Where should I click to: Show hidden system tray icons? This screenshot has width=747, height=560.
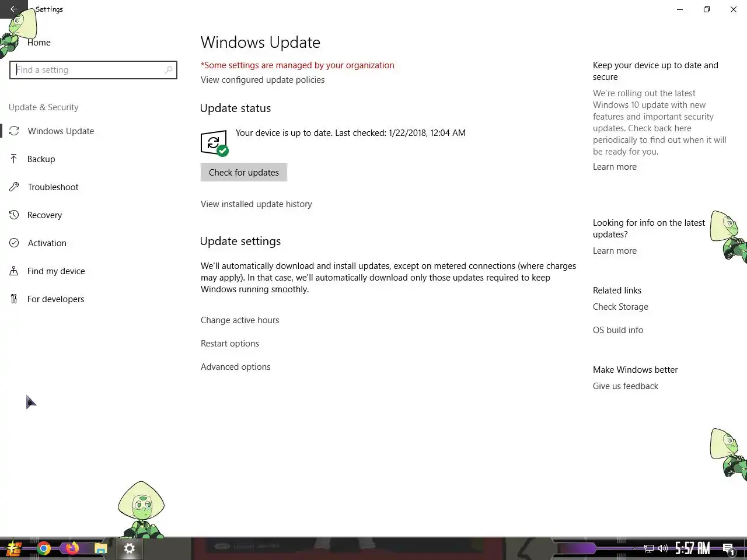(x=635, y=548)
